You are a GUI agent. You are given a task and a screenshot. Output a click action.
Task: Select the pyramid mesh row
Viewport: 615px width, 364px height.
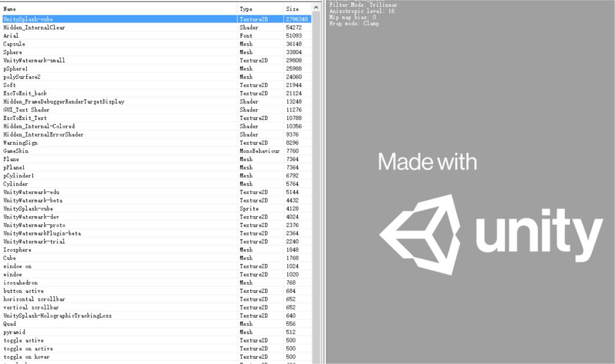(x=157, y=332)
